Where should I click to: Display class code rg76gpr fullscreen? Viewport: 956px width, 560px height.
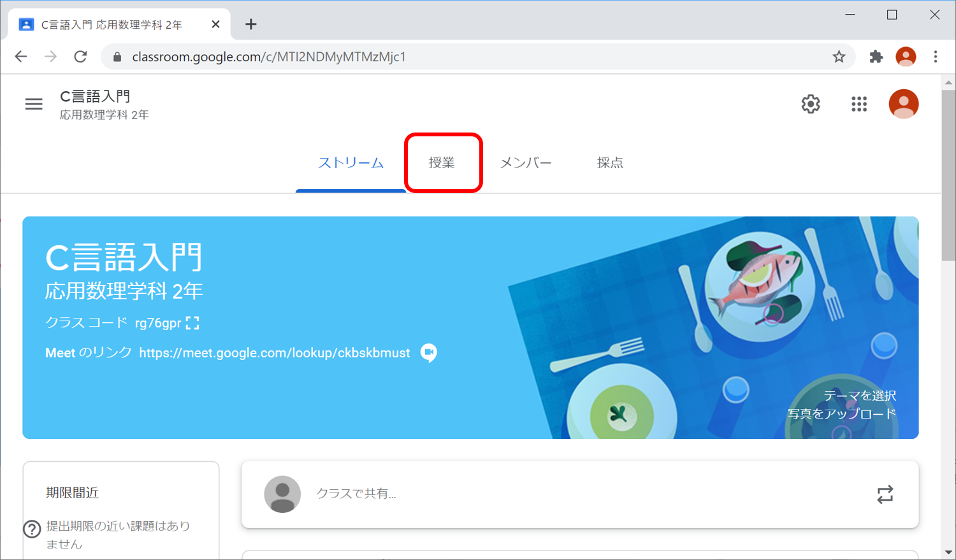pos(192,323)
